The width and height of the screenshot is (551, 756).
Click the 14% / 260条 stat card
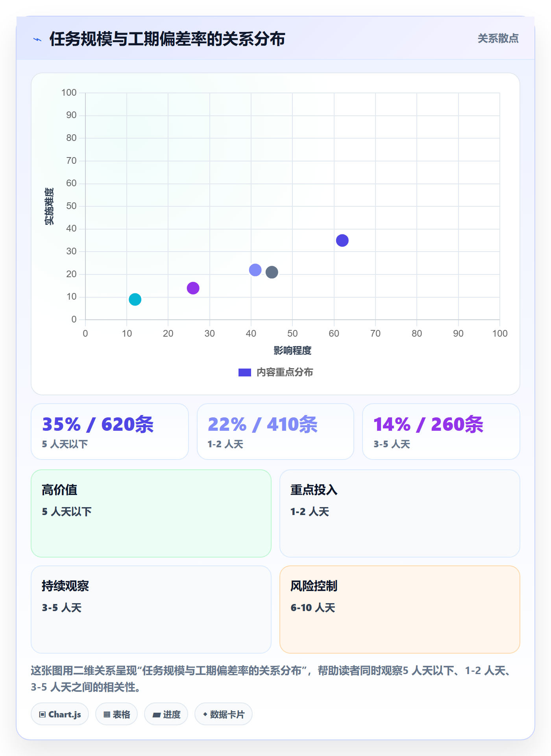tap(441, 432)
